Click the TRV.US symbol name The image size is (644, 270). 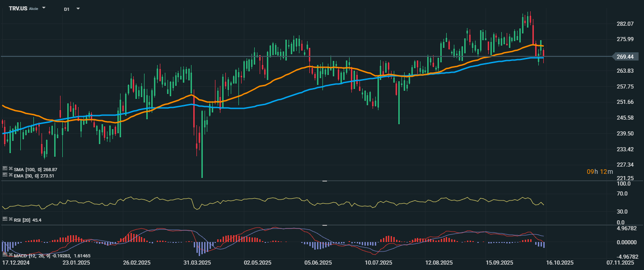point(18,9)
